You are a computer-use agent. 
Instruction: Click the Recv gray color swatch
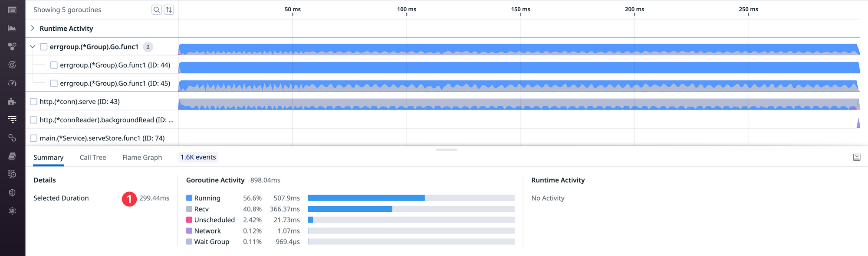coord(189,209)
